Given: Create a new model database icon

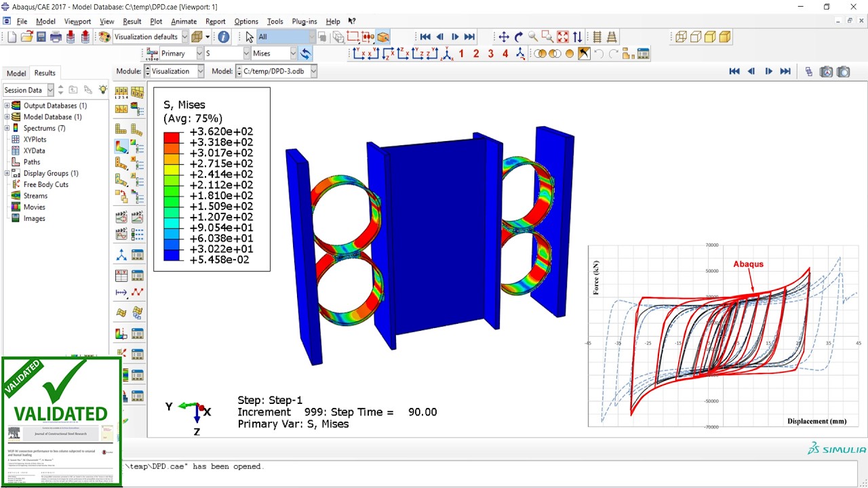Looking at the screenshot, I should tap(12, 37).
